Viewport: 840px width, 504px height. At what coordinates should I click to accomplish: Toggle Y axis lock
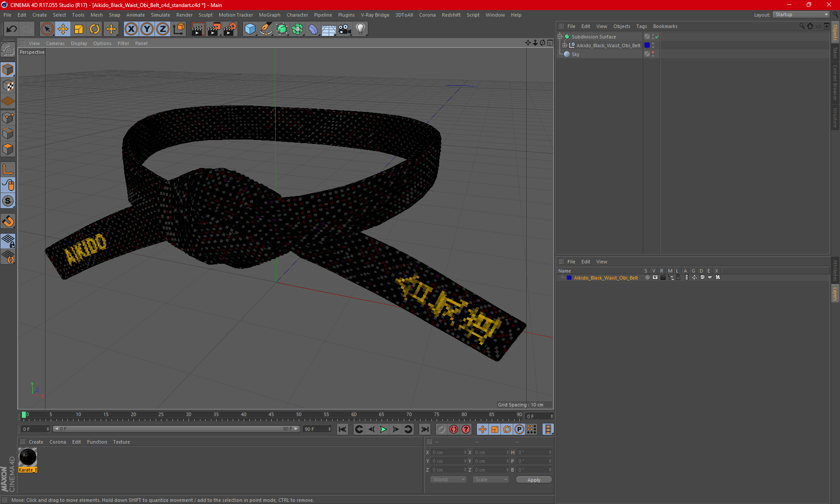(147, 29)
